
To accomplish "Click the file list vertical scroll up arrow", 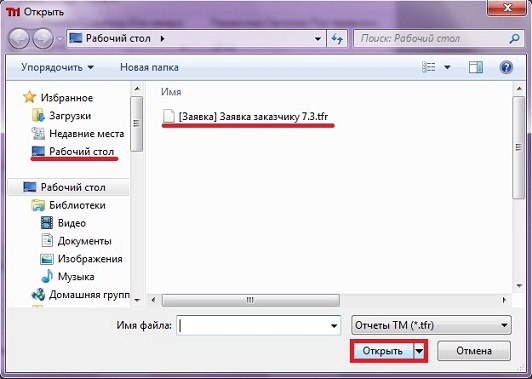I will pos(519,89).
